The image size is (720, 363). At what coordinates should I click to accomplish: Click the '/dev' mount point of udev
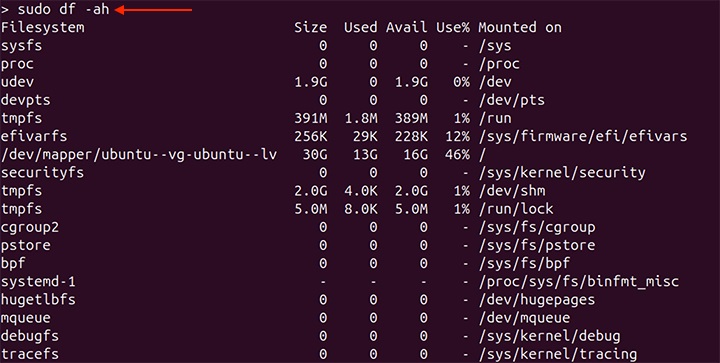tap(495, 82)
